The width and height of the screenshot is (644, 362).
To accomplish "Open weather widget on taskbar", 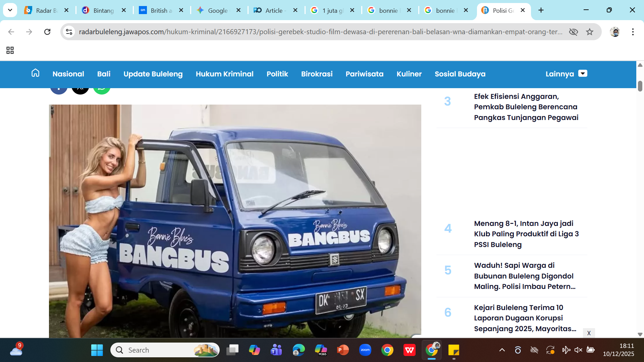I will [16, 350].
